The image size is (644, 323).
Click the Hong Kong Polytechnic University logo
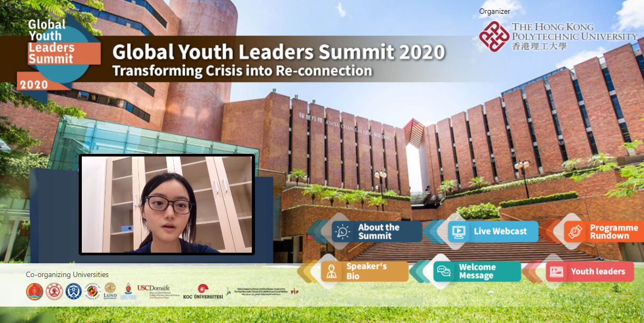[x=558, y=36]
